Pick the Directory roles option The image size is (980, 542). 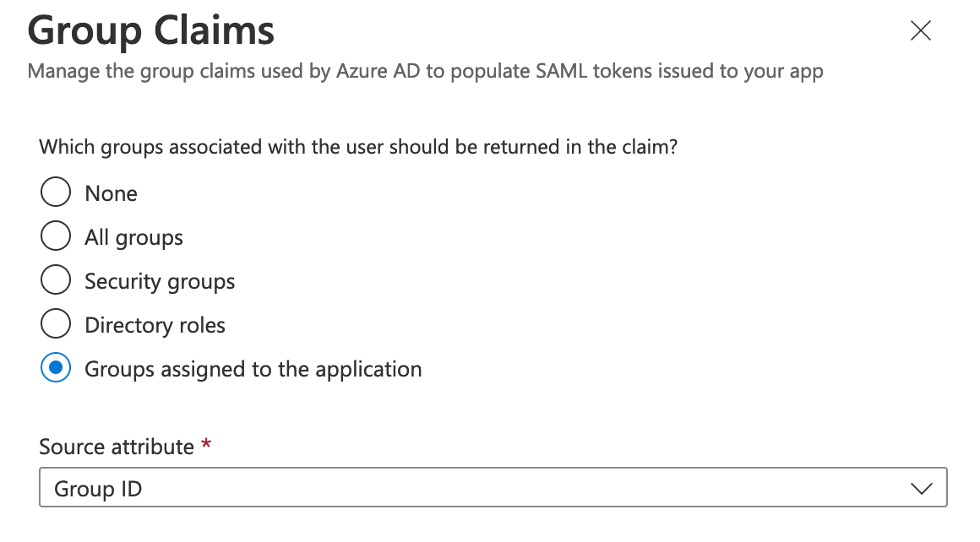point(55,323)
